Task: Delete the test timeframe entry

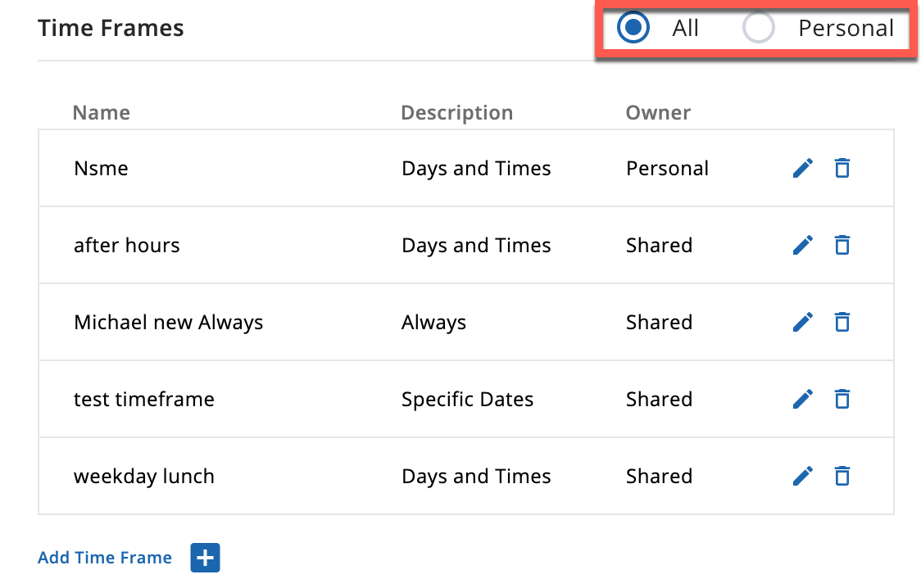Action: tap(842, 399)
